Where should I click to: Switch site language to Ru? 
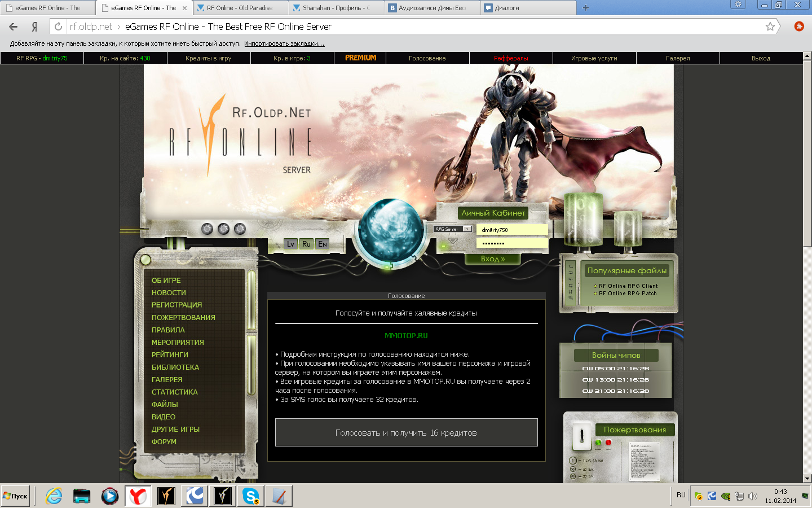coord(306,244)
